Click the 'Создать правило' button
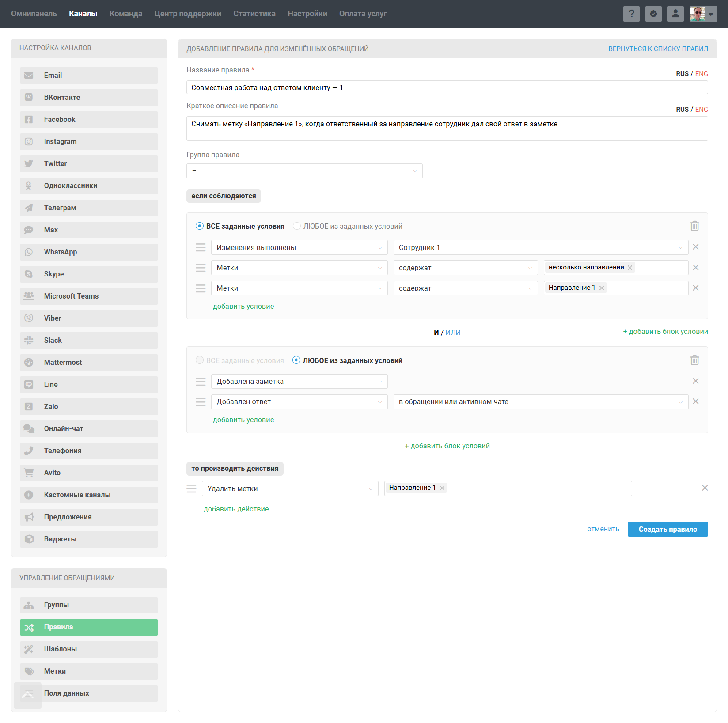 pyautogui.click(x=667, y=529)
